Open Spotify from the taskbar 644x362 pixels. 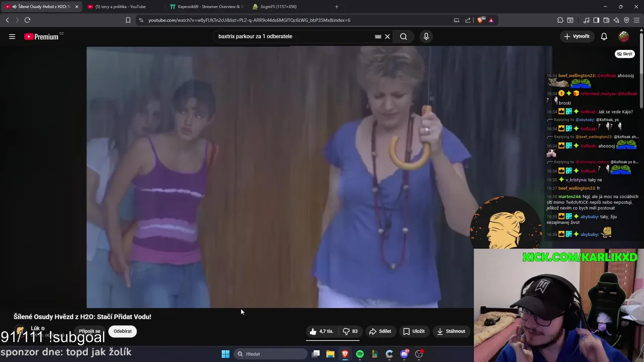(360, 354)
